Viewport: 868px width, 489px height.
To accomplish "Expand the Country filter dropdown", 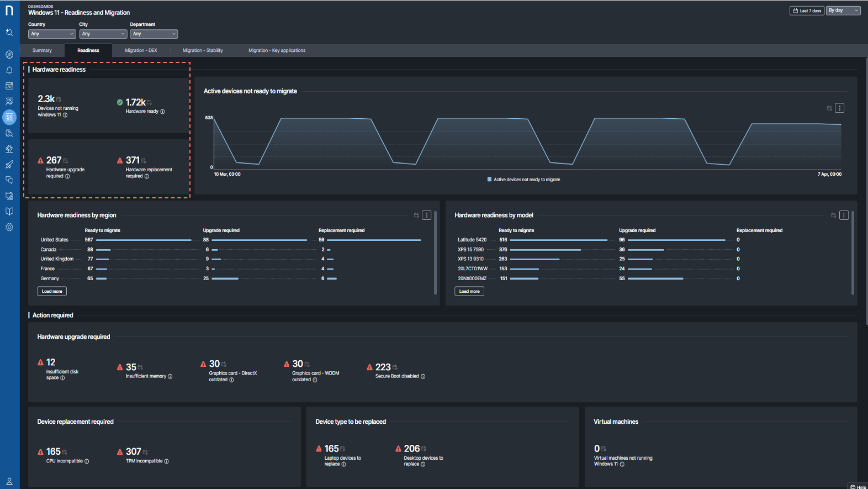I will point(51,34).
